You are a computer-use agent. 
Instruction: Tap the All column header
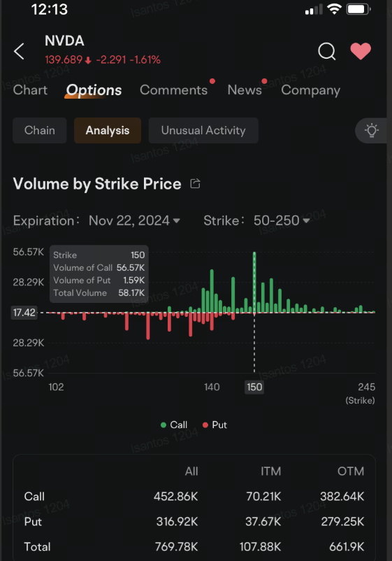[191, 471]
